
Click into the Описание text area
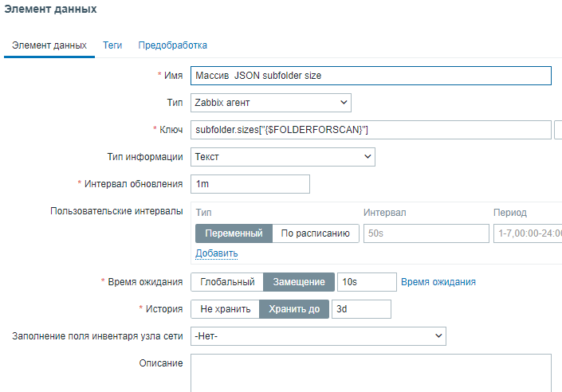pos(371,373)
